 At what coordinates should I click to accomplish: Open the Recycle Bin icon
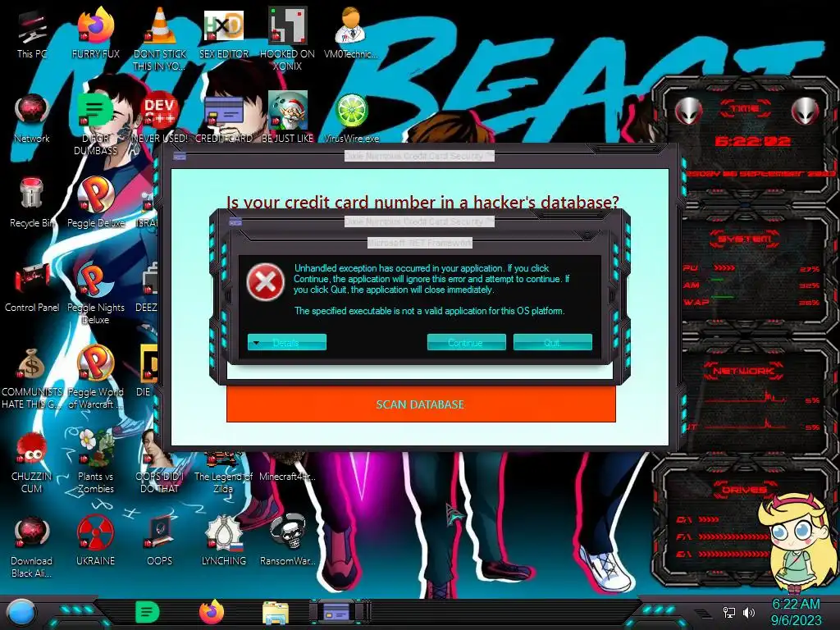coord(32,203)
